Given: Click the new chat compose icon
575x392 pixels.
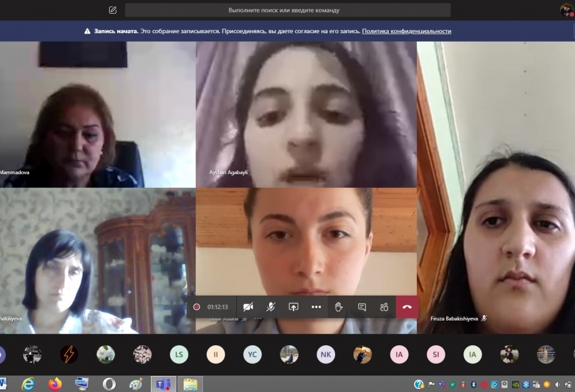Looking at the screenshot, I should click(113, 10).
